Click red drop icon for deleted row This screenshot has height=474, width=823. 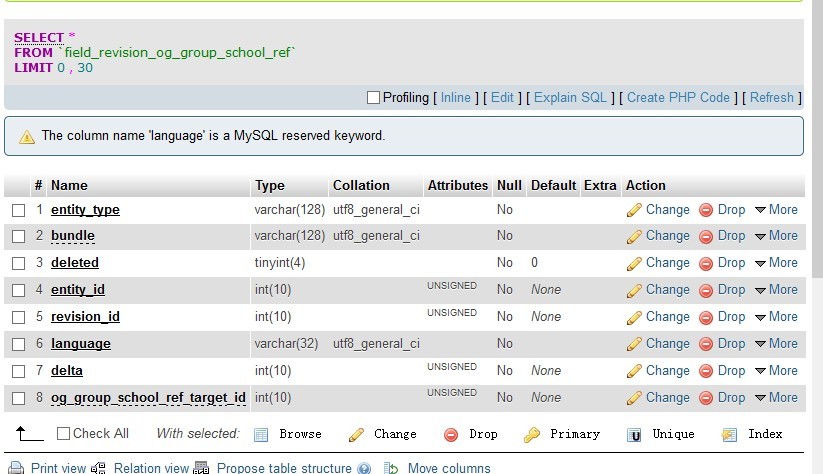click(x=706, y=264)
